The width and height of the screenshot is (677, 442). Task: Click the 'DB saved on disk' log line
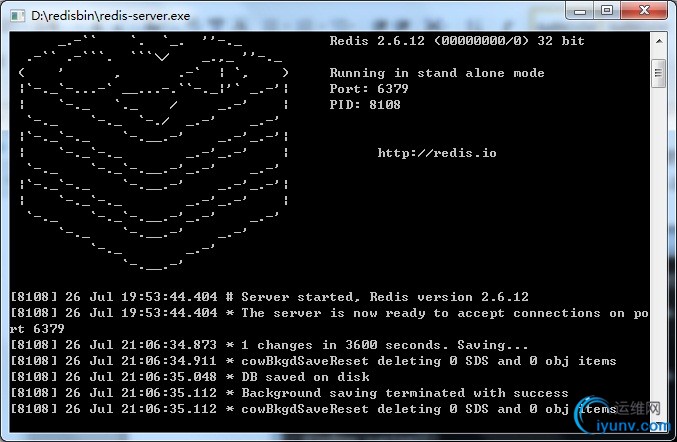pyautogui.click(x=190, y=377)
